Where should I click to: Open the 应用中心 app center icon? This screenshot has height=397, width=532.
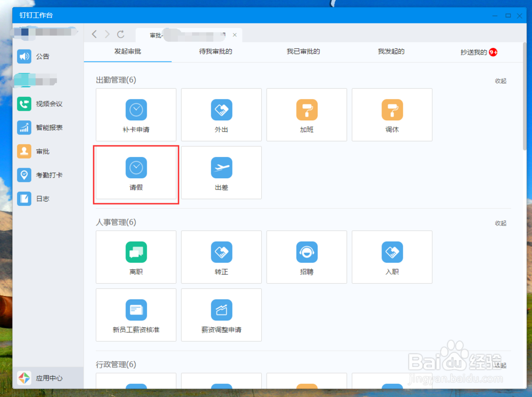click(24, 378)
